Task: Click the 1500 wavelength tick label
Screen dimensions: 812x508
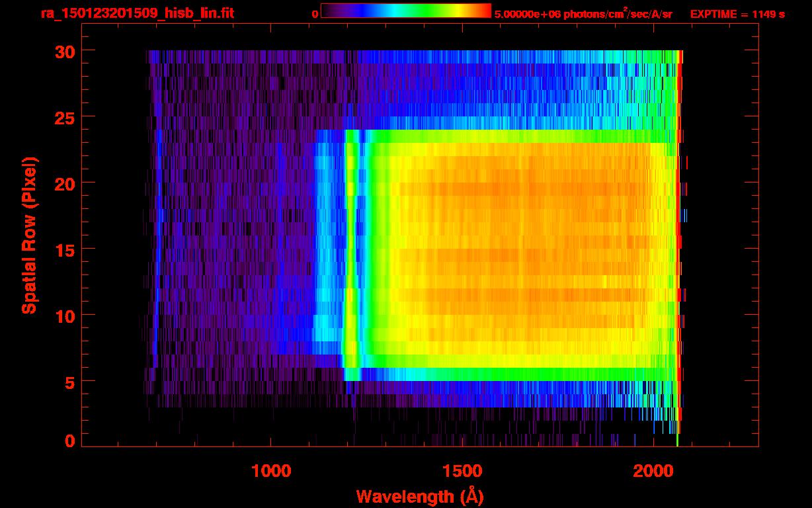Action: 462,471
